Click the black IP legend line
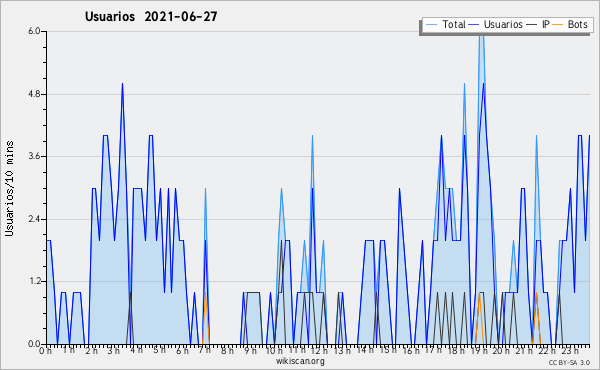The width and height of the screenshot is (600, 370). click(532, 25)
